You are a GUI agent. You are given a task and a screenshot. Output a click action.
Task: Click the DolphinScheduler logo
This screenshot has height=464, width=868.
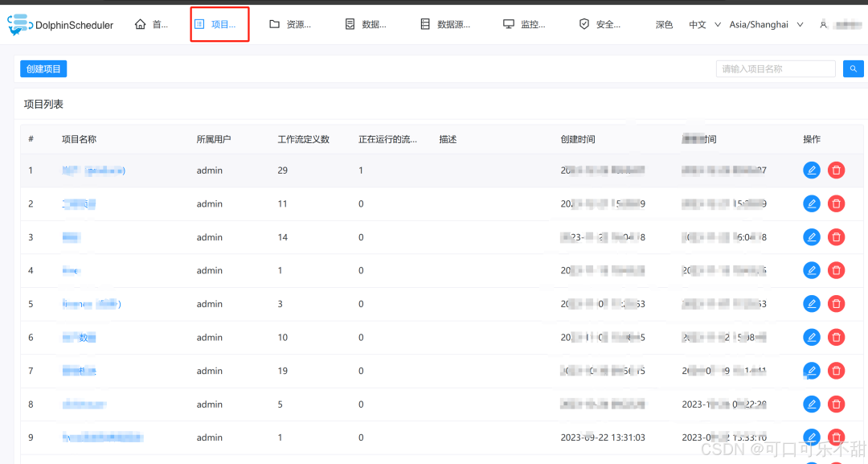(60, 24)
